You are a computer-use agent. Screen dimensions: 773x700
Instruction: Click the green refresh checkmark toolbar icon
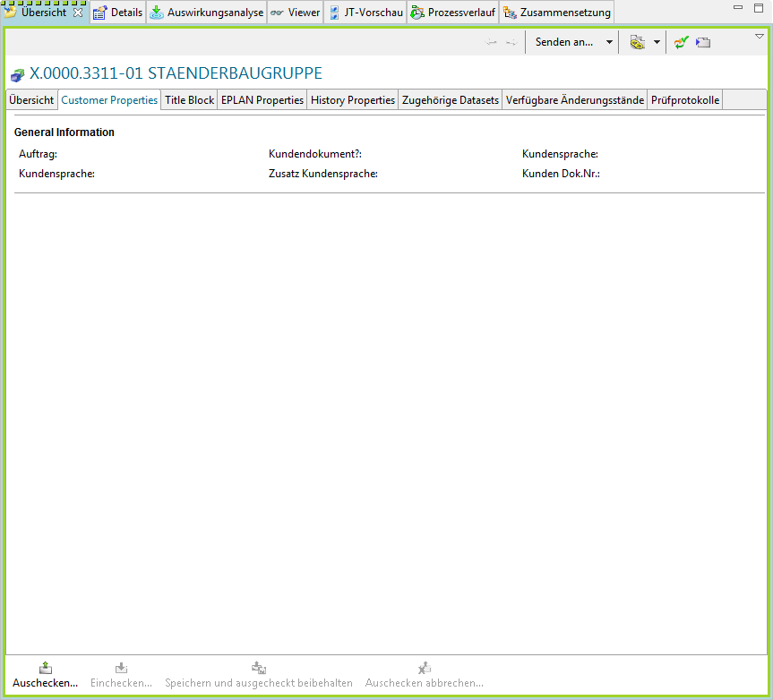682,42
